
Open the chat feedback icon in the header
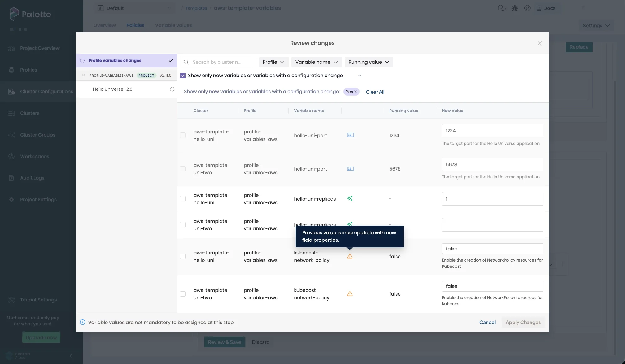[x=502, y=8]
